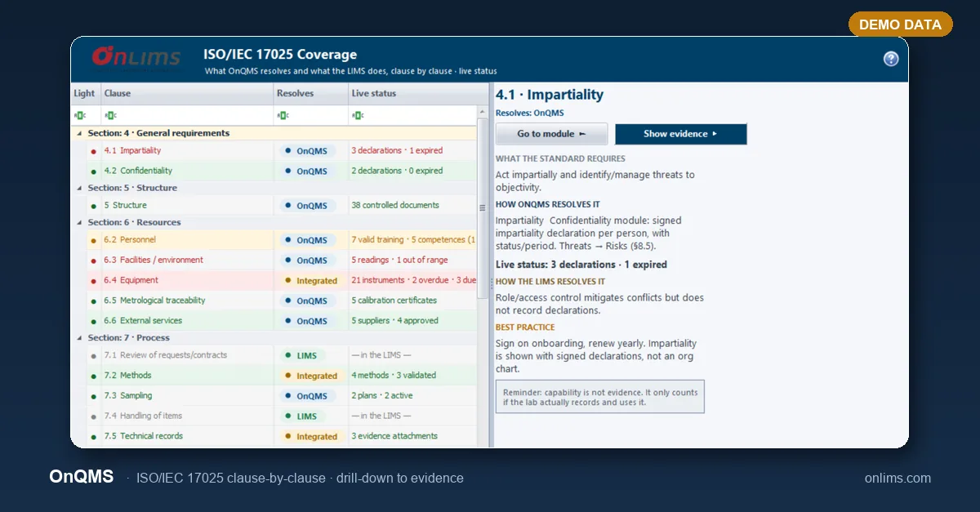Open help via the question mark icon
This screenshot has width=980, height=512.
891,59
